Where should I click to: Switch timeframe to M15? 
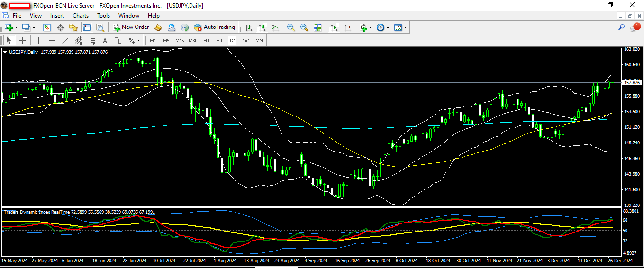[x=180, y=40]
